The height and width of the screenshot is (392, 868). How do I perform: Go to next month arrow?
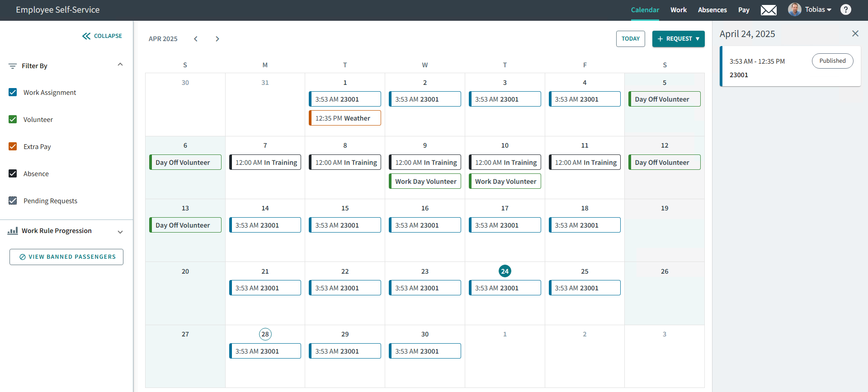coord(217,39)
